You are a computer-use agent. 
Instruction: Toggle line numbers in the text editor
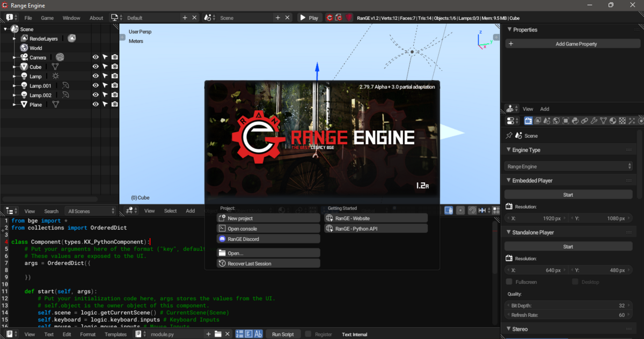239,334
